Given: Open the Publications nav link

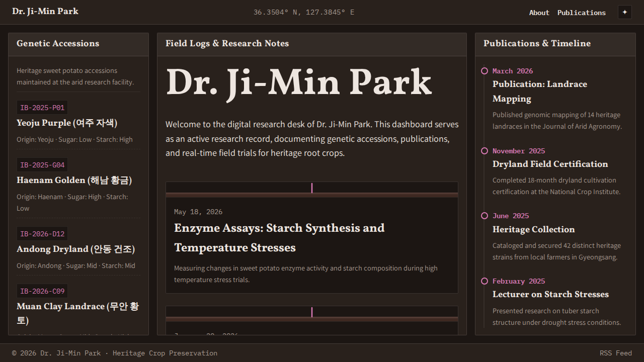Looking at the screenshot, I should coord(581,13).
